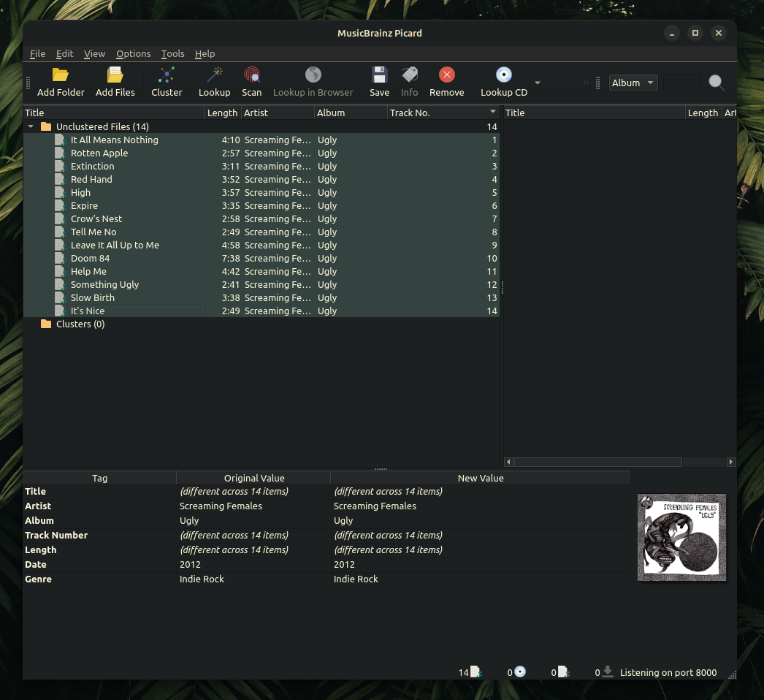Click the Date tag new value 2012

[344, 565]
